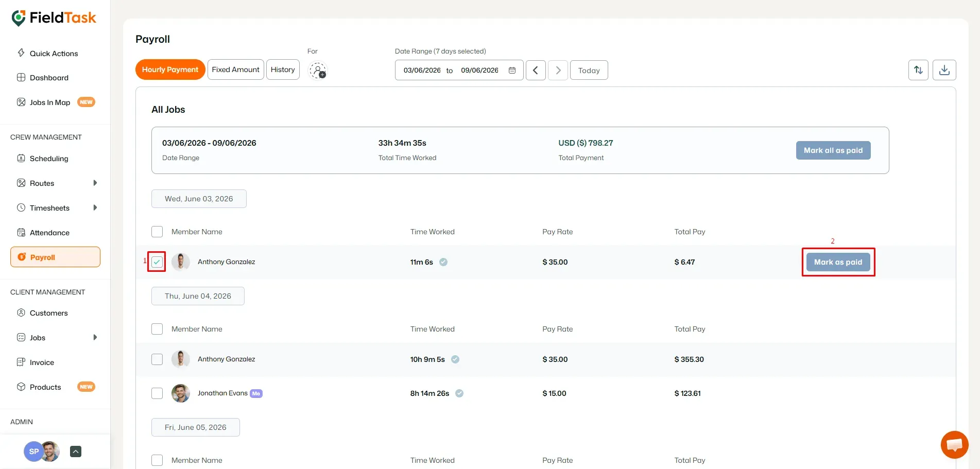Image resolution: width=980 pixels, height=469 pixels.
Task: Check Anthony Gonzalez 10h 9m 5s row
Action: click(157, 359)
